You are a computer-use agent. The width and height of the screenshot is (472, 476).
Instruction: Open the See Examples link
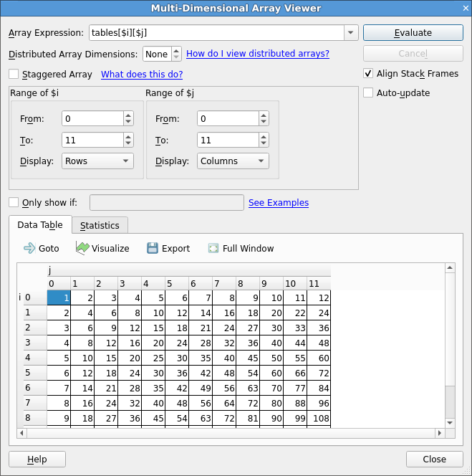(x=278, y=203)
